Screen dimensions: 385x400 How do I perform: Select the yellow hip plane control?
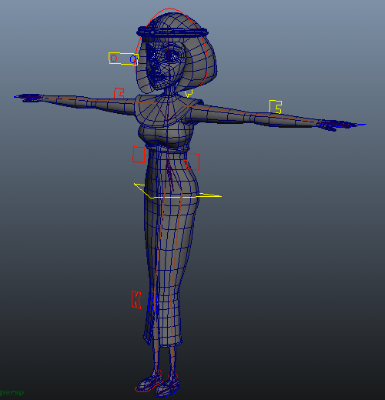click(x=178, y=192)
